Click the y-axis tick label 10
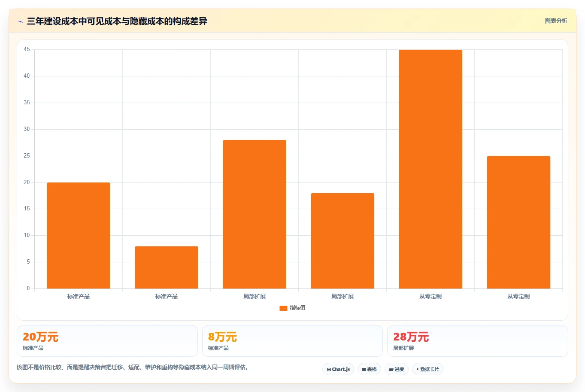The height and width of the screenshot is (392, 585). [27, 235]
